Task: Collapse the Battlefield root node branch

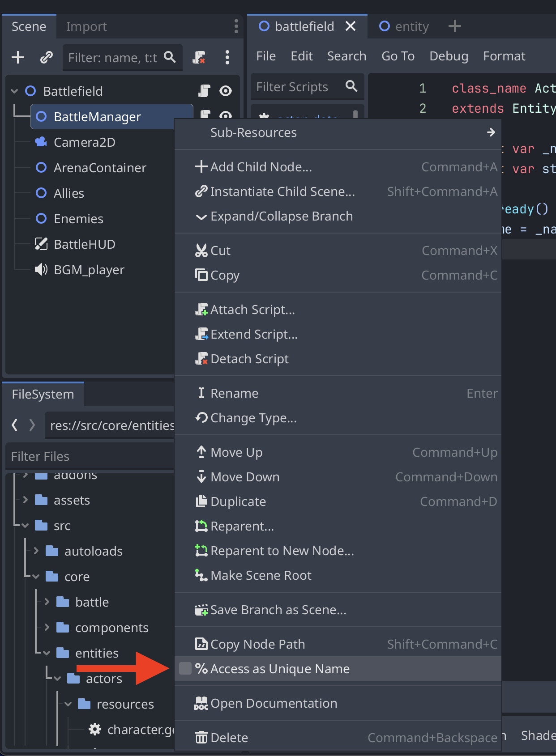Action: [14, 91]
